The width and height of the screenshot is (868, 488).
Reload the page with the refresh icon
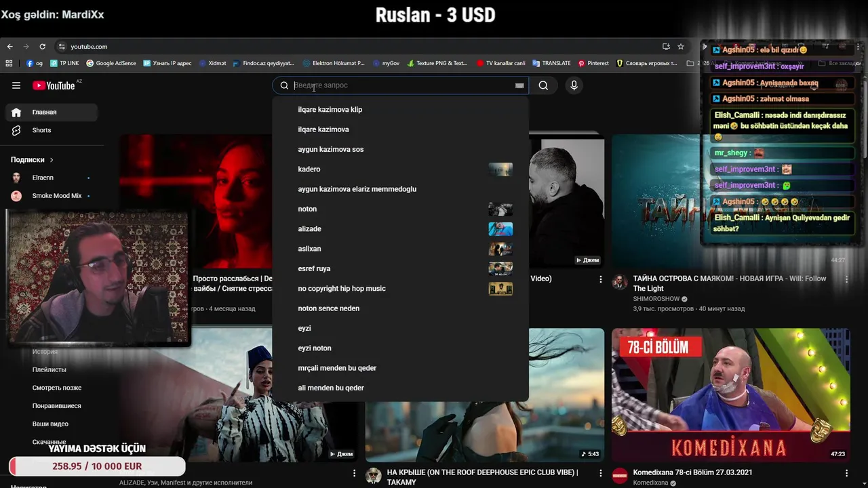(x=43, y=47)
